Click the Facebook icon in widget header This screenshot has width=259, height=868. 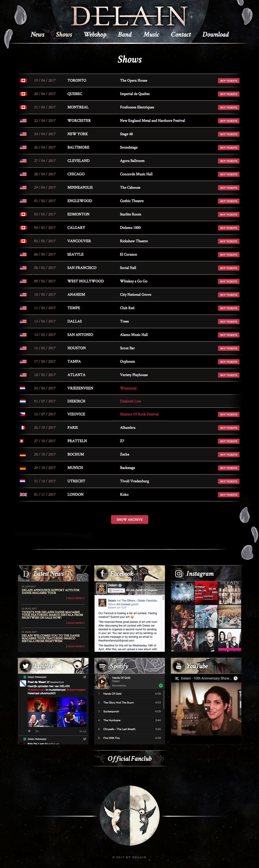pos(102,573)
